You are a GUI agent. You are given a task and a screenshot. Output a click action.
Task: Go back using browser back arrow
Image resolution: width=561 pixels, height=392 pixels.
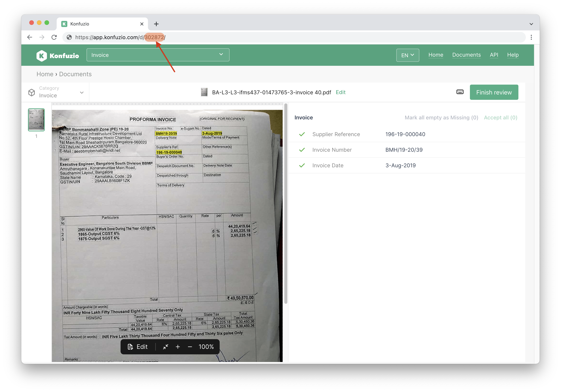pos(29,37)
